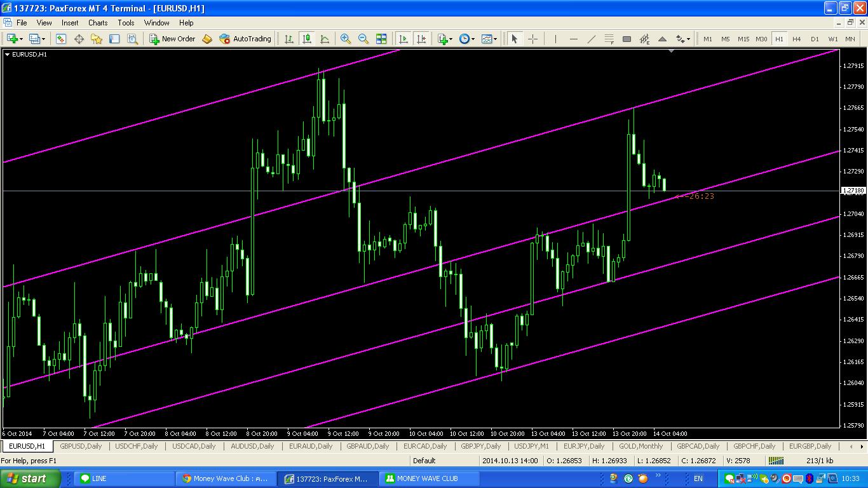Image resolution: width=868 pixels, height=488 pixels.
Task: Set timeframe to MN
Action: click(850, 39)
